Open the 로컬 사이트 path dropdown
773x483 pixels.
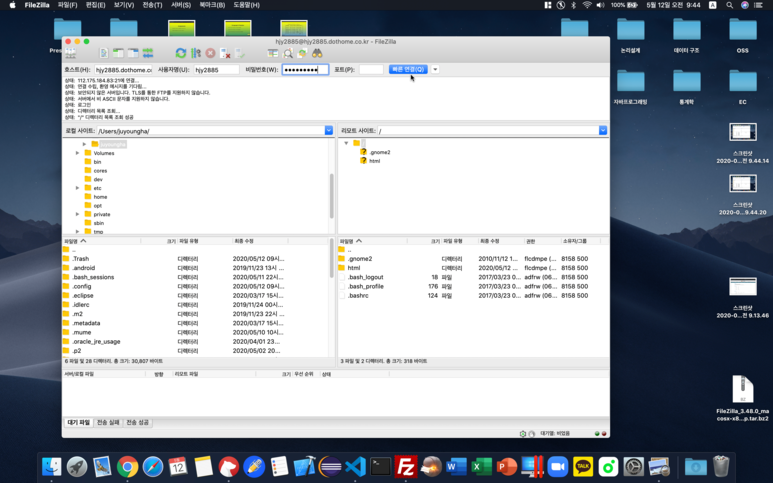click(x=329, y=130)
